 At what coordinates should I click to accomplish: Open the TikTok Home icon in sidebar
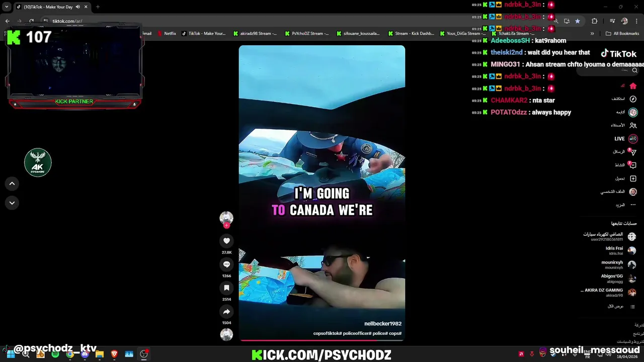pyautogui.click(x=633, y=86)
